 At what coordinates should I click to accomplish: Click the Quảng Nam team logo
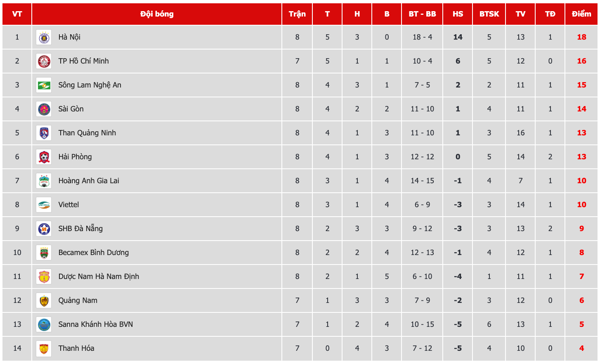[x=44, y=301]
